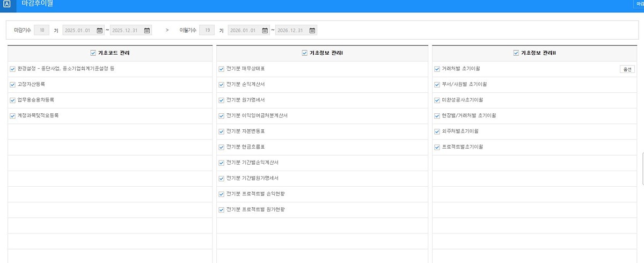Uncheck the 고정자산등록 checkbox

tap(12, 84)
